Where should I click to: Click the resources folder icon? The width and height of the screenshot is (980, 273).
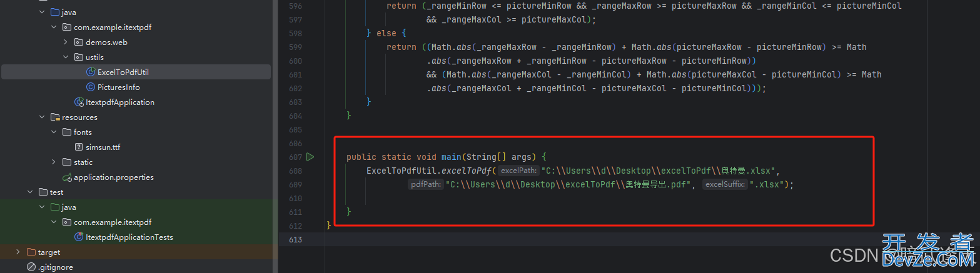click(x=55, y=117)
